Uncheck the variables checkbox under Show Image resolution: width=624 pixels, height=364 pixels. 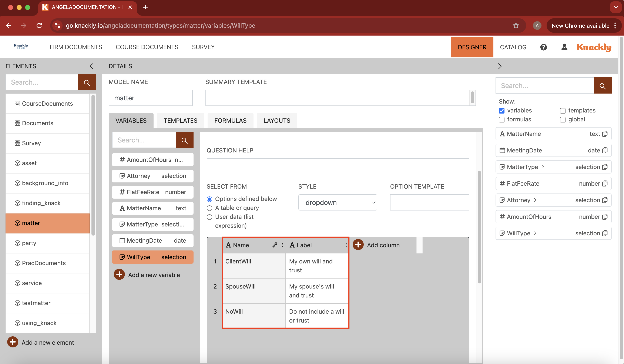(x=502, y=111)
